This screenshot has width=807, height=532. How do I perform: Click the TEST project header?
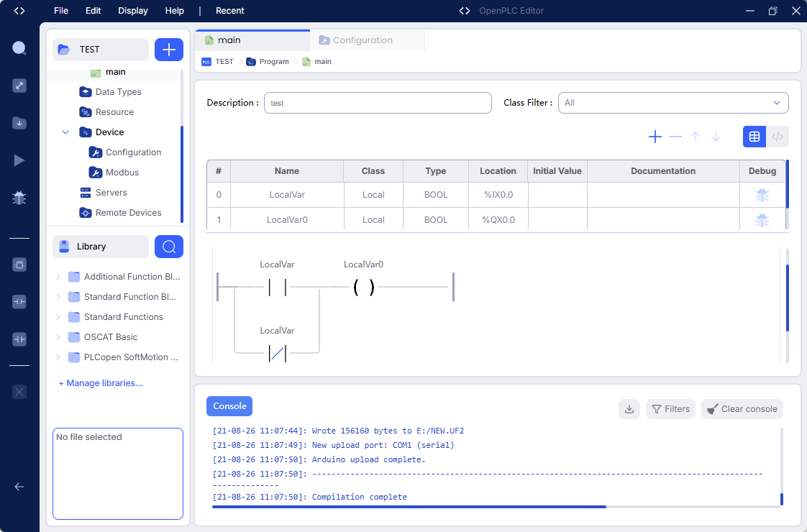click(x=101, y=50)
